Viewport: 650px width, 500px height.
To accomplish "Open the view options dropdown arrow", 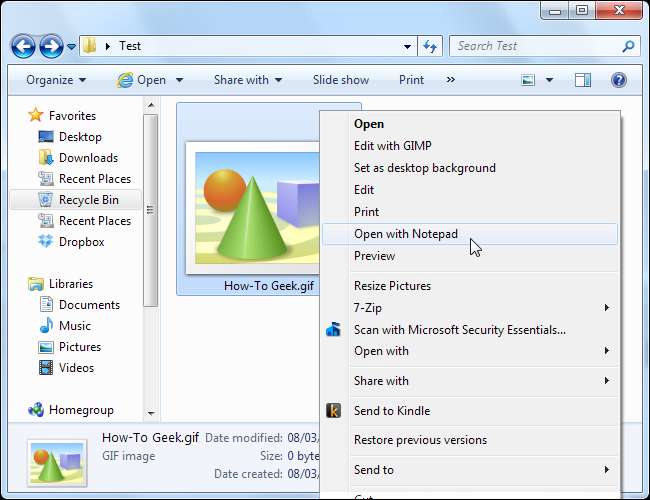I will point(549,80).
